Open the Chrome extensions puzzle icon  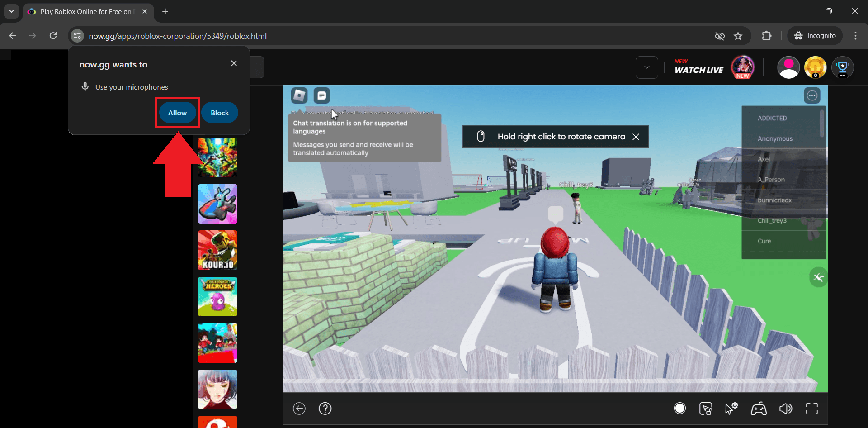coord(767,36)
